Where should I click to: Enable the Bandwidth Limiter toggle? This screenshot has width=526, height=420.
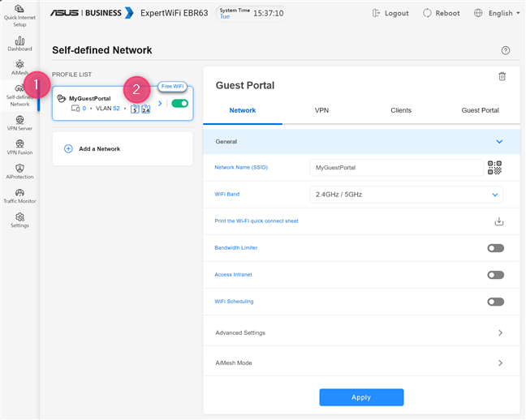pyautogui.click(x=495, y=248)
